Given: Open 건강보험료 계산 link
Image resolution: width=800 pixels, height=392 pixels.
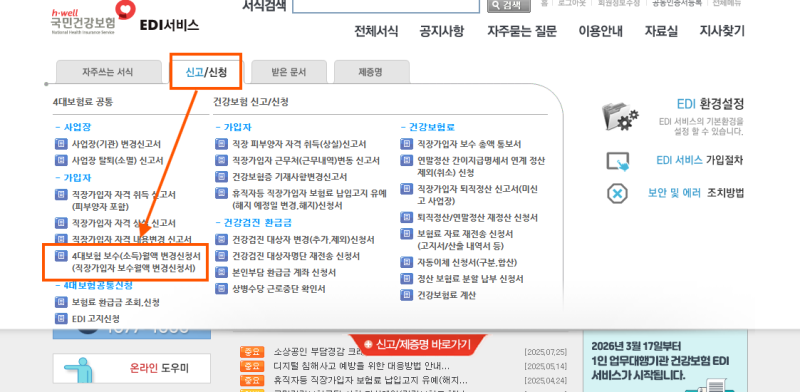Looking at the screenshot, I should point(446,295).
